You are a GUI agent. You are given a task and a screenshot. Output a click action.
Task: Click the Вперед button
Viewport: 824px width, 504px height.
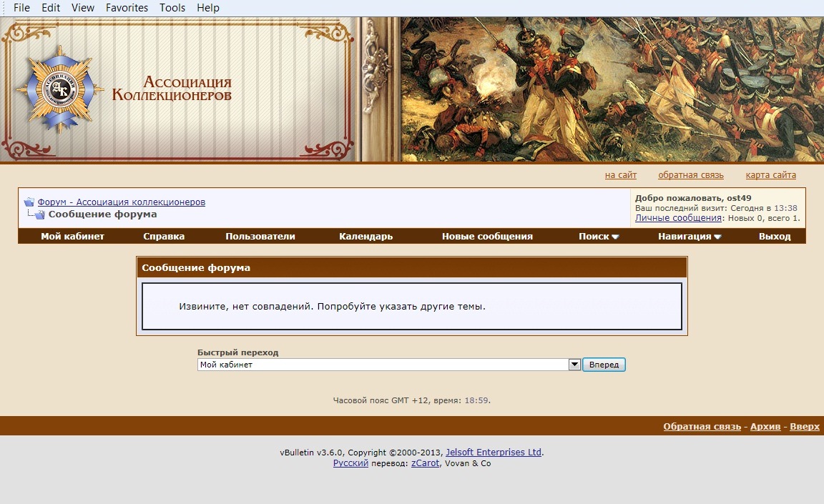coord(604,365)
